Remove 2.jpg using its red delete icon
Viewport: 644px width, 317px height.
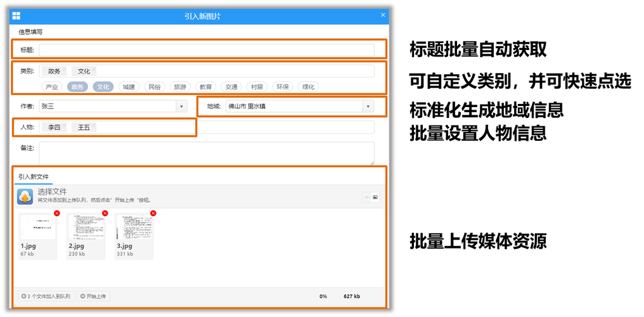[105, 213]
